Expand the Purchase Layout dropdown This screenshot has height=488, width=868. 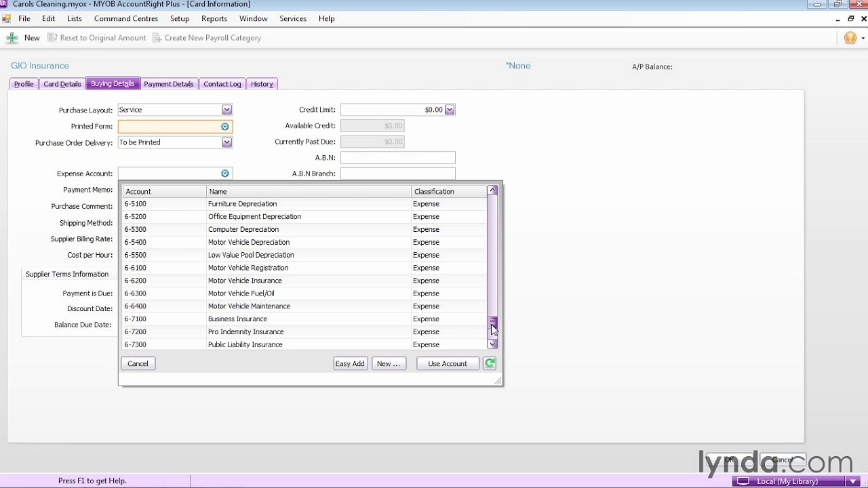click(226, 110)
